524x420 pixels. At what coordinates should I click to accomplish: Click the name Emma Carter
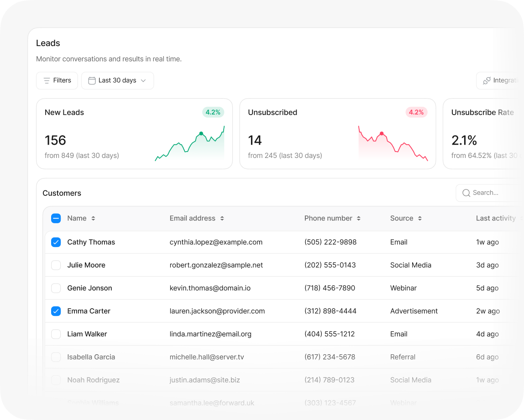pyautogui.click(x=89, y=311)
